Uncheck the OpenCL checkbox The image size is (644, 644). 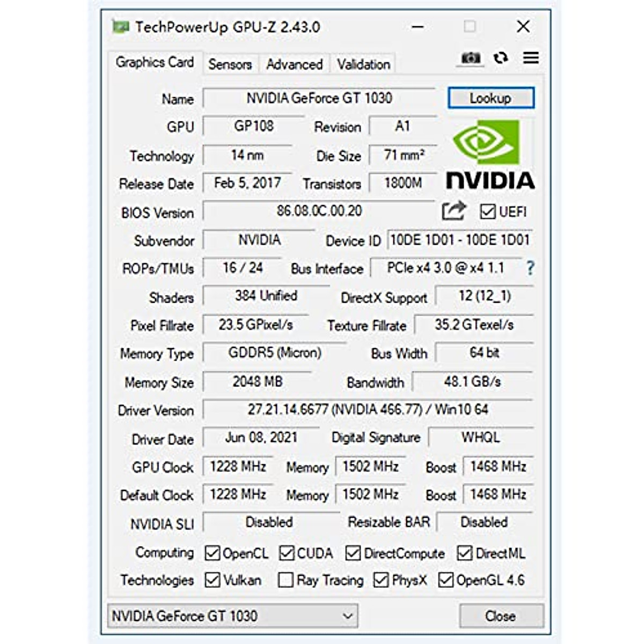211,553
